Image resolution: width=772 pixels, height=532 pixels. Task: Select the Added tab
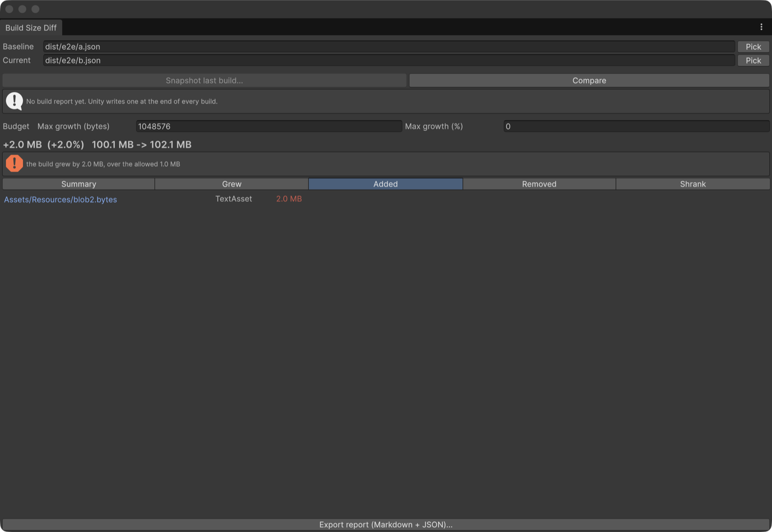(x=386, y=184)
